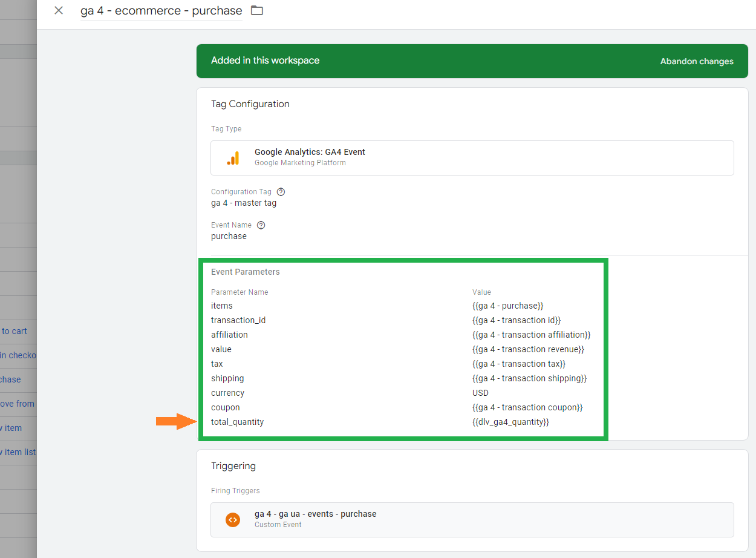Open help icon beside Event Name
The image size is (756, 558).
point(261,225)
